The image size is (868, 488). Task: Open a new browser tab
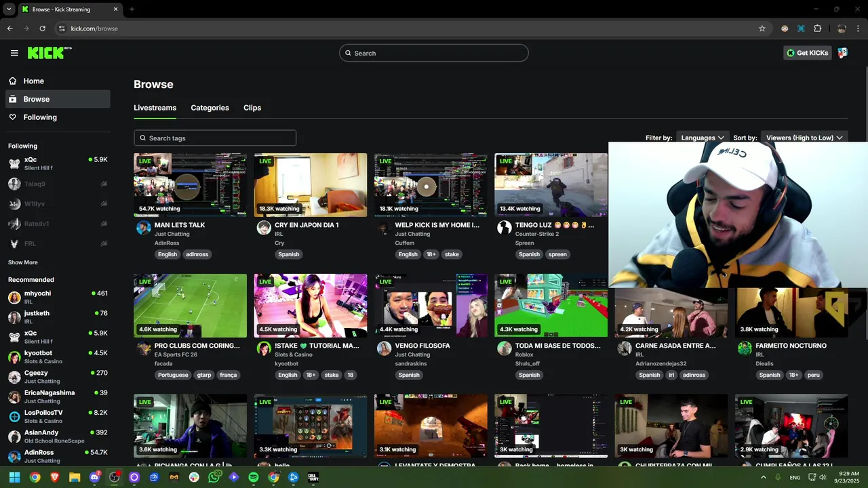[132, 9]
